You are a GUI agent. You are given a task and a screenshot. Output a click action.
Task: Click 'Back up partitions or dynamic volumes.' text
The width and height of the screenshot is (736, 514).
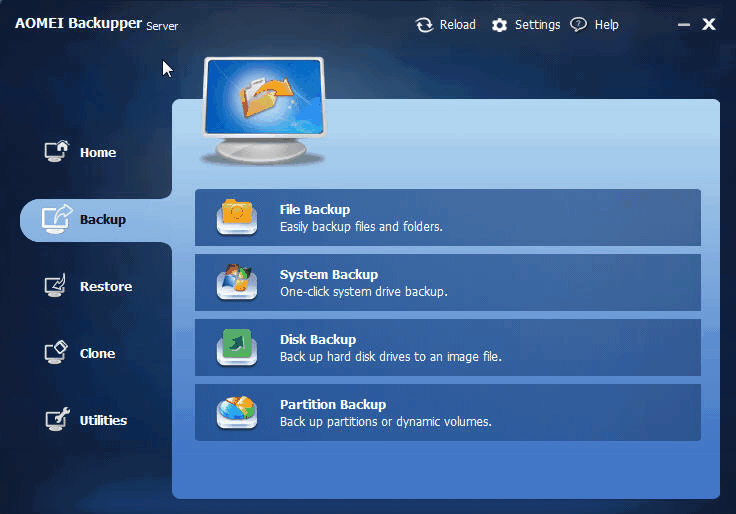[386, 422]
